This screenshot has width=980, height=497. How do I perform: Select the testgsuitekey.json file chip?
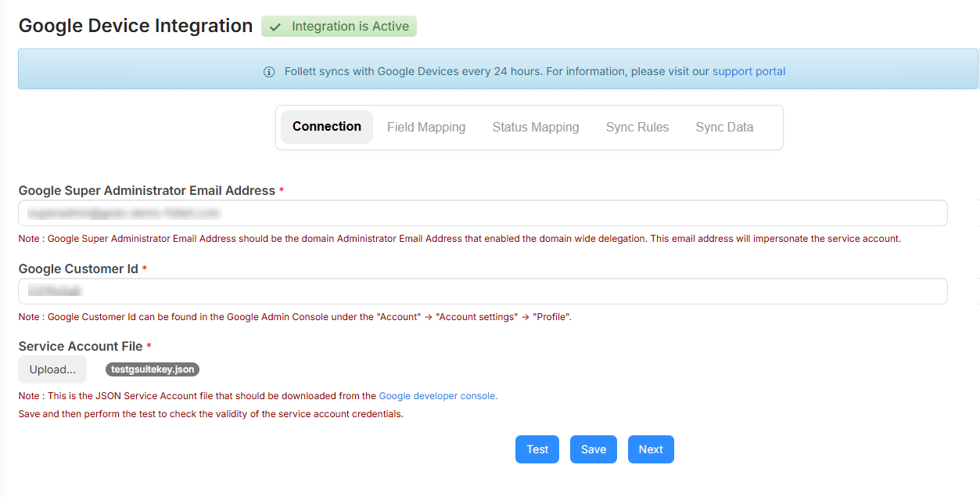click(153, 369)
